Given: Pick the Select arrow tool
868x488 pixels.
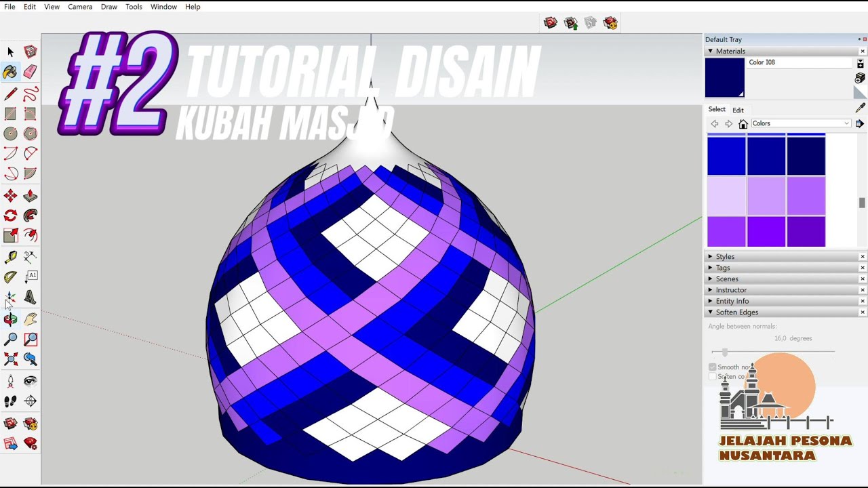Looking at the screenshot, I should pyautogui.click(x=10, y=52).
